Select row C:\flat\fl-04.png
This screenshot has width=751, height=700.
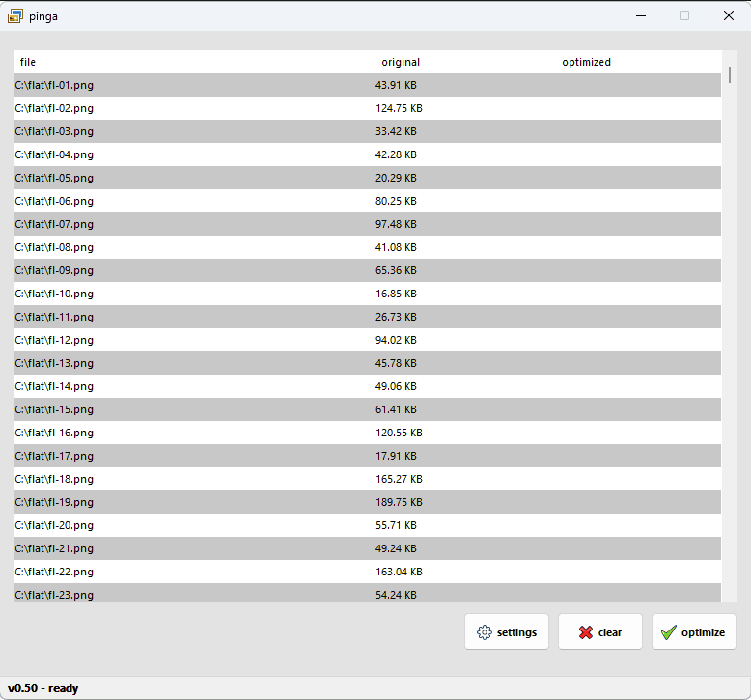click(x=368, y=154)
